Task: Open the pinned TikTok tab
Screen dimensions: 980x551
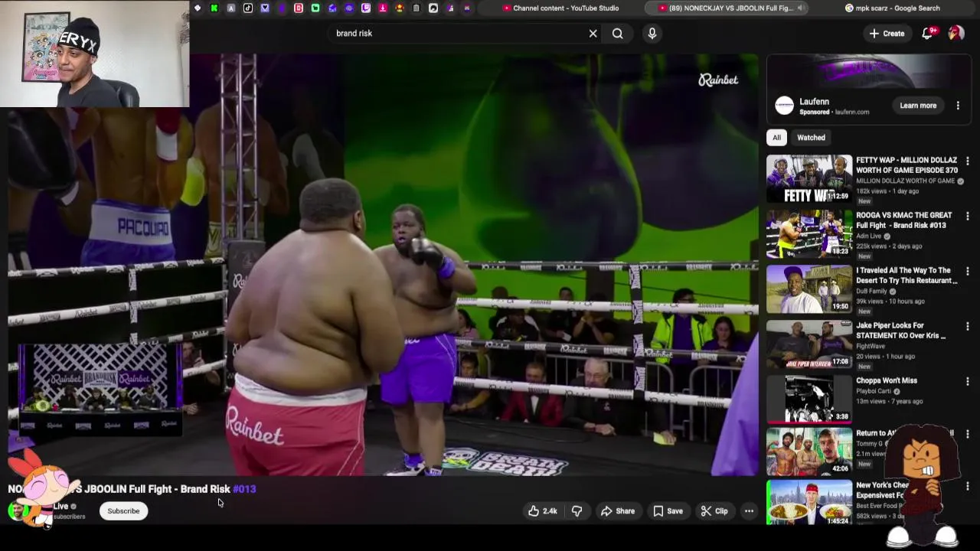Action: tap(248, 8)
